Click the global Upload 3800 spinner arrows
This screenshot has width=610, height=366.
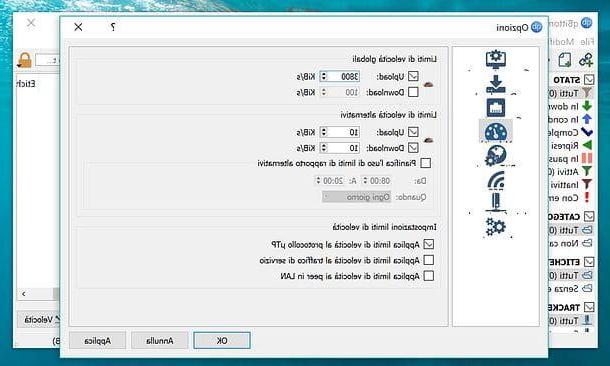(x=323, y=76)
